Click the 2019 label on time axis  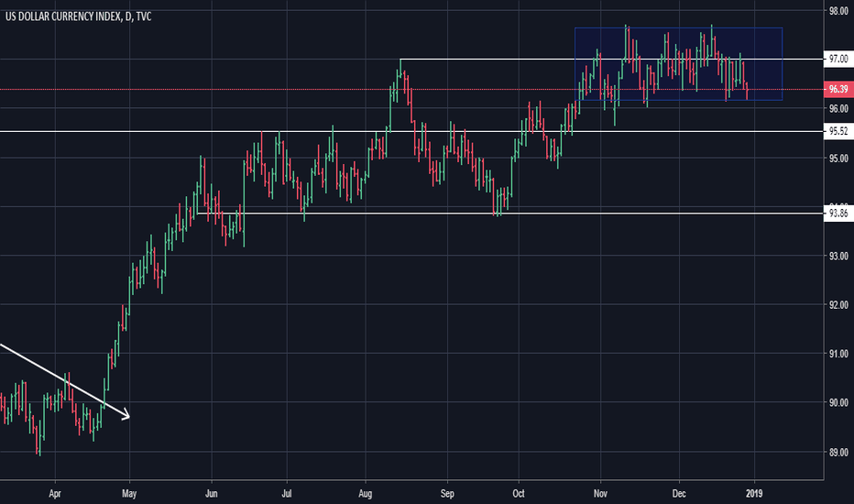coord(754,494)
